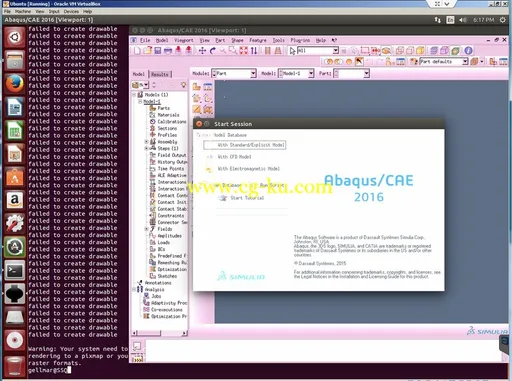This screenshot has height=381, width=512.
Task: Click the Open file toolbar icon
Action: 147,51
